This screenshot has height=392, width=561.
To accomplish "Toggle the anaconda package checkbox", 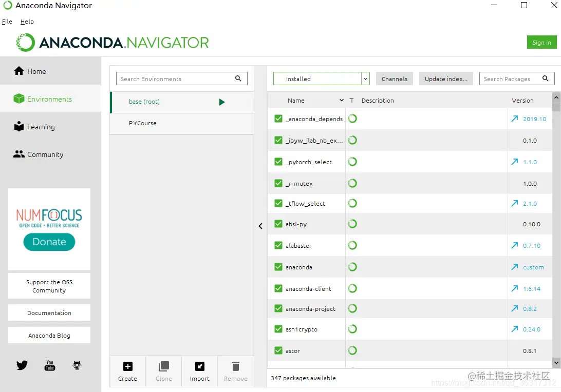I will coord(278,267).
